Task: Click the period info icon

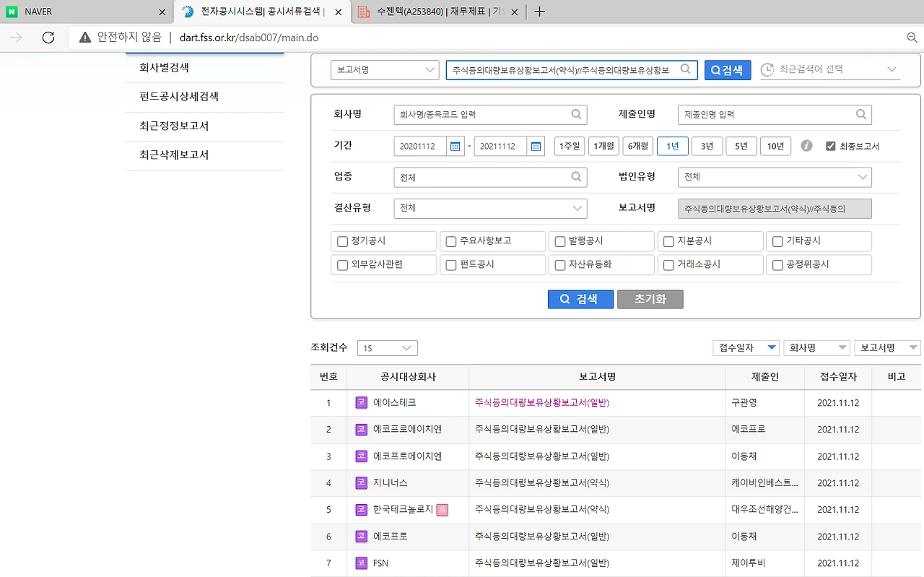Action: coord(806,146)
